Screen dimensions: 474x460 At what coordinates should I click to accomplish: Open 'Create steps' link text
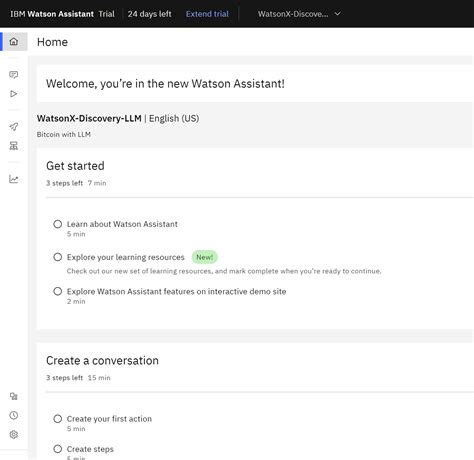[x=90, y=449]
